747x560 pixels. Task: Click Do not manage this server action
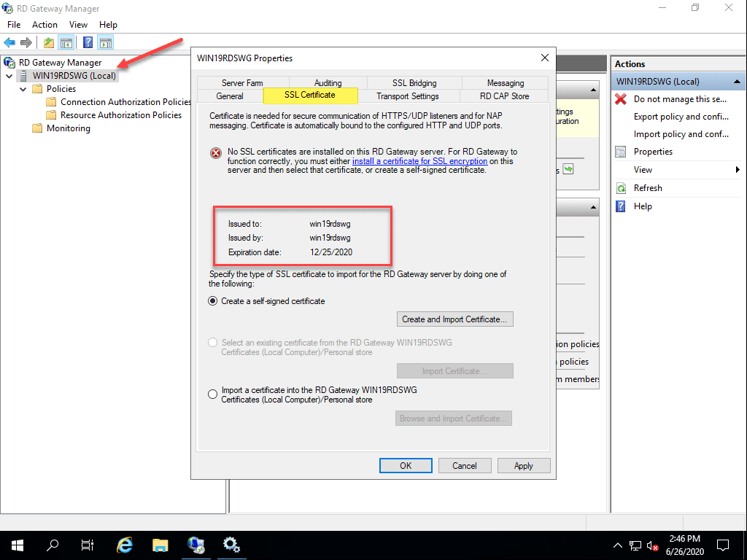tap(680, 99)
